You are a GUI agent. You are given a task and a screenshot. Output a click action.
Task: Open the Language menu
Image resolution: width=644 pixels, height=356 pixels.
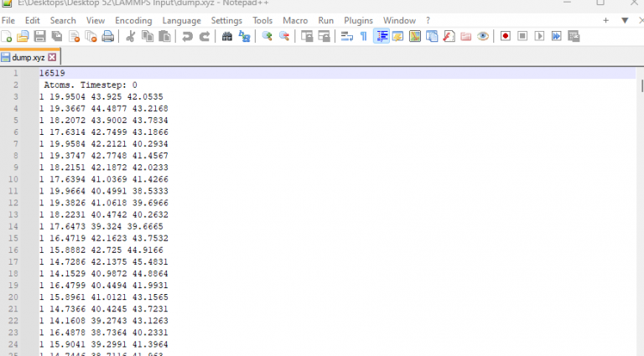point(181,20)
